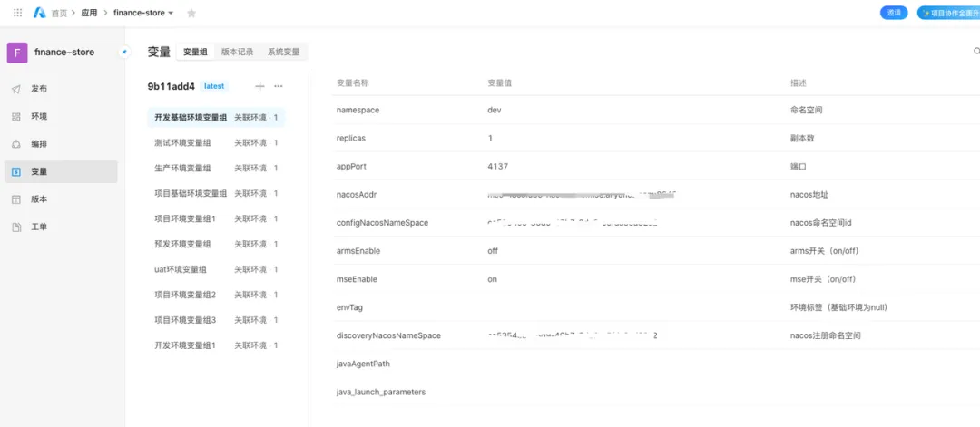Click the nacosAddr variable name
Screen dimensions: 980x427
(357, 194)
